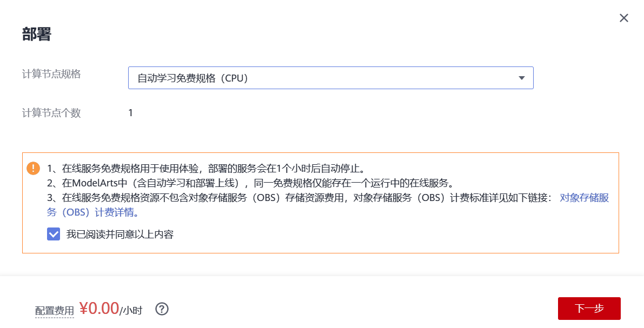Click the dropdown arrow of the spec selector
The height and width of the screenshot is (328, 644).
[x=522, y=78]
